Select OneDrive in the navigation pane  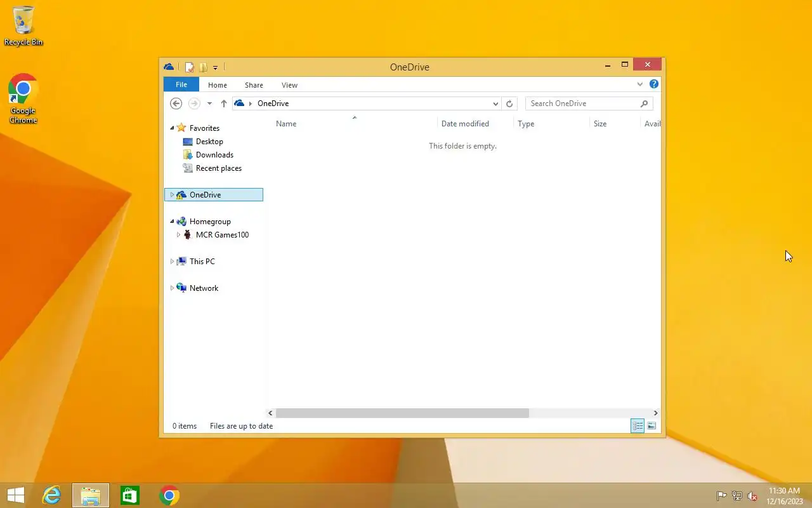(214, 195)
